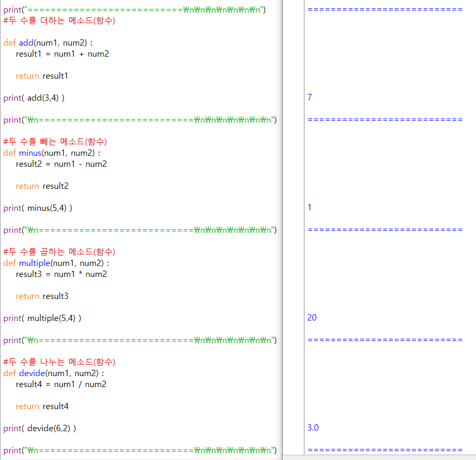Click the line 'def multiple(num1, num2) :'

[56, 263]
